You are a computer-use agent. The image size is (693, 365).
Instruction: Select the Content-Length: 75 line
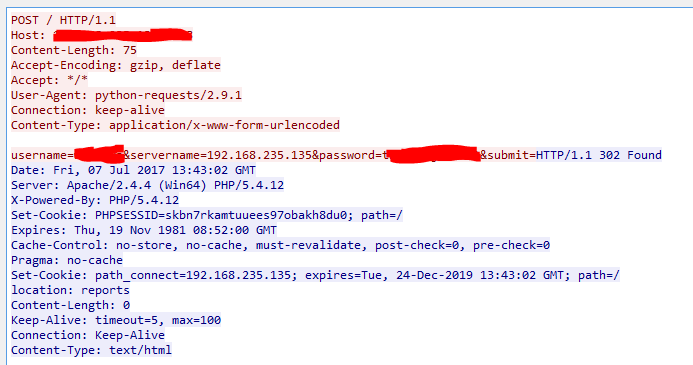tap(74, 50)
